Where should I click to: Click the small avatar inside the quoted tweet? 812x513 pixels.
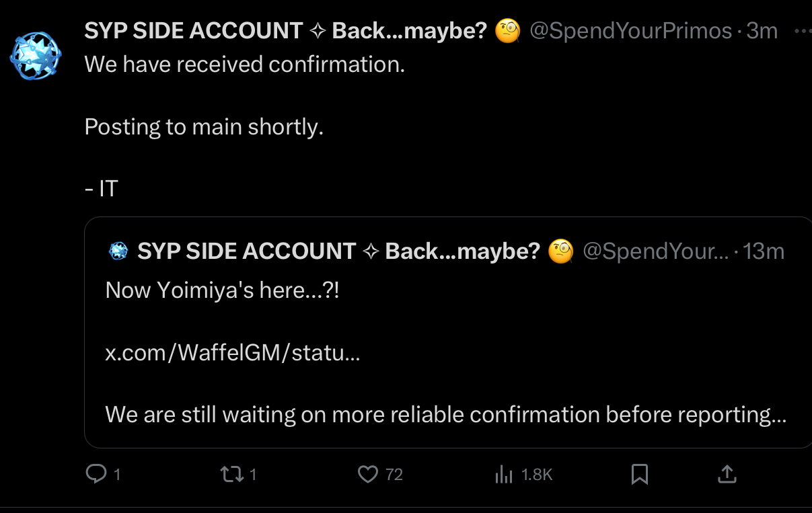coord(118,251)
